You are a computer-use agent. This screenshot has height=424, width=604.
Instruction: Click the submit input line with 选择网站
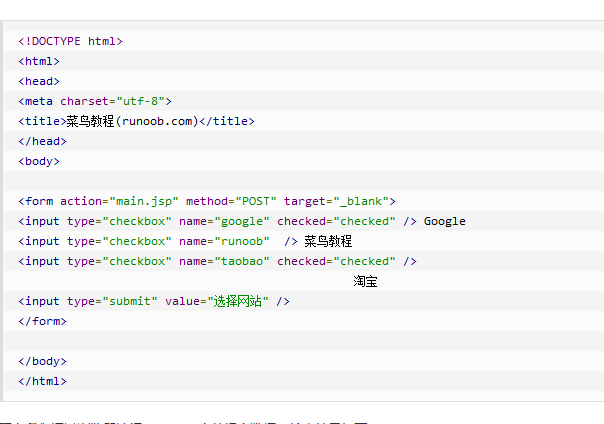pyautogui.click(x=154, y=301)
